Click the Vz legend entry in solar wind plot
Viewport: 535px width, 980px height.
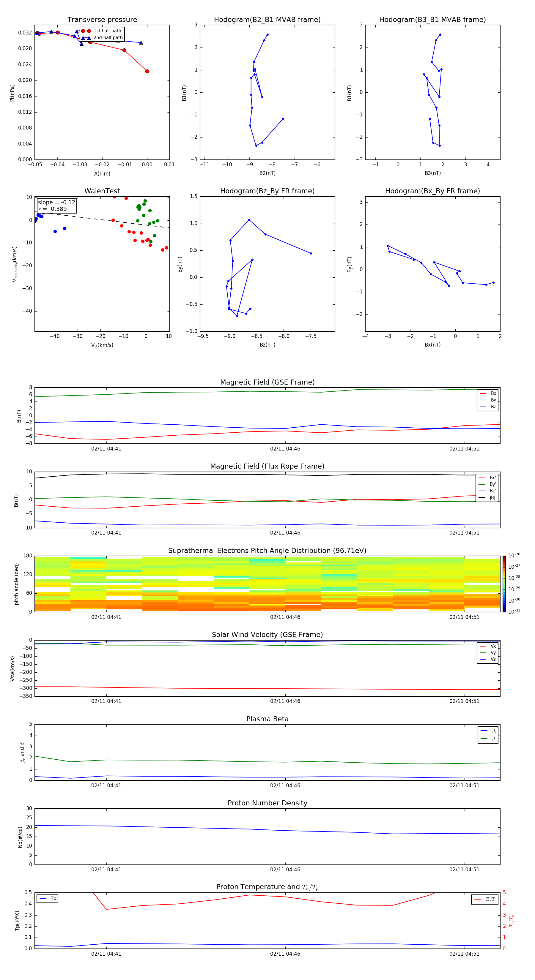point(488,659)
